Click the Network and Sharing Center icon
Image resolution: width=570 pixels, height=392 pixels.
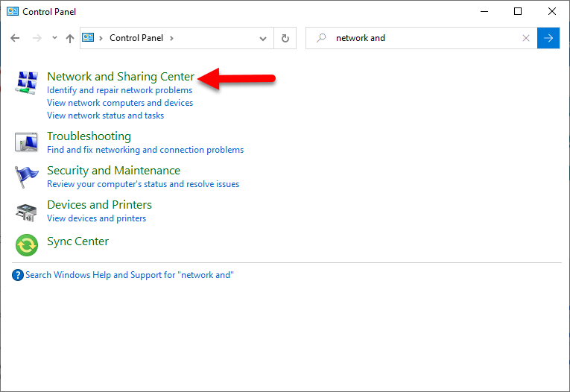pos(26,83)
